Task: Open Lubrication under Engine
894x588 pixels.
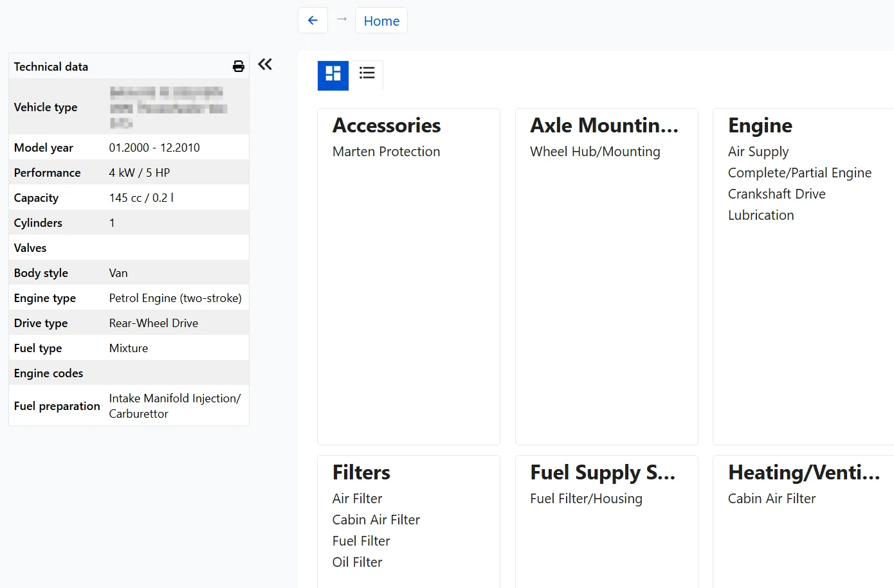Action: (x=761, y=215)
